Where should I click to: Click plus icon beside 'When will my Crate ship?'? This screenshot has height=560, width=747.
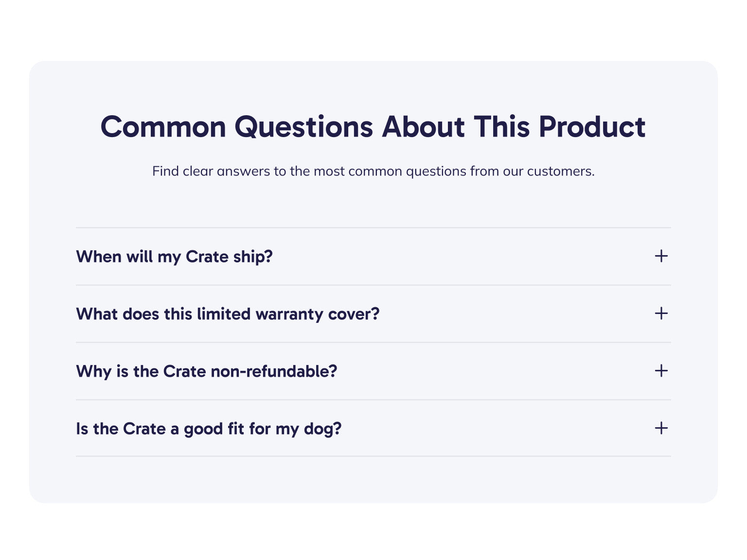(661, 256)
